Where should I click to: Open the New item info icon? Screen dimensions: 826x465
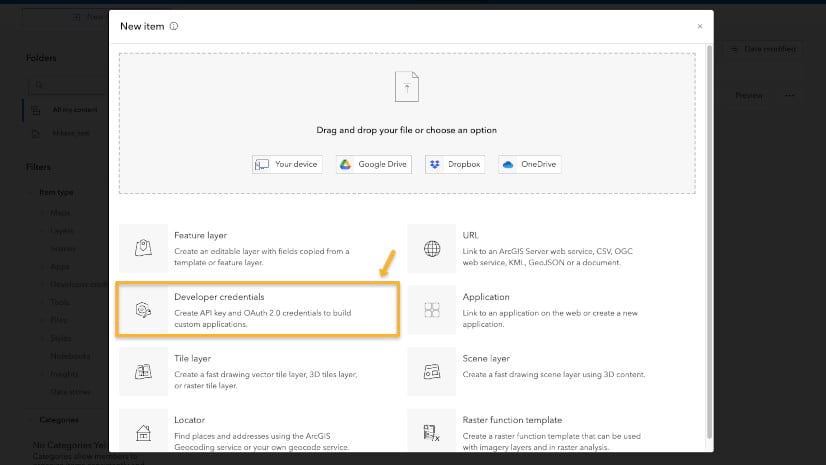point(174,26)
